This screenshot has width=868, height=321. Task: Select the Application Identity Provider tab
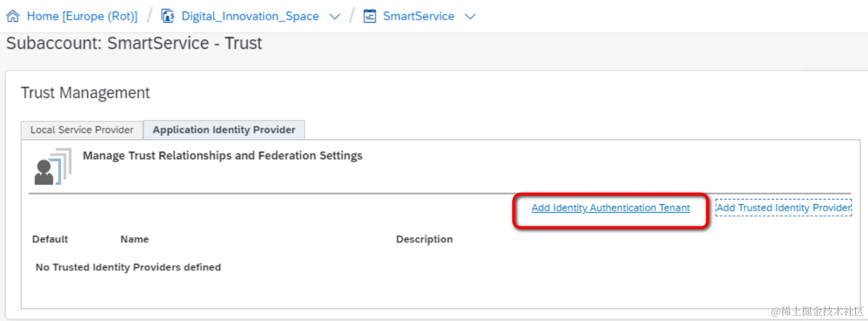(224, 130)
